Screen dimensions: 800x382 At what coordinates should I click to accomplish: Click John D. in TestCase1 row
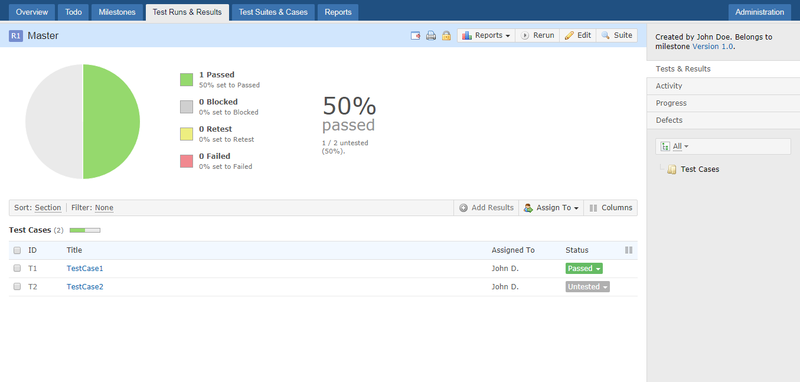[x=505, y=268]
